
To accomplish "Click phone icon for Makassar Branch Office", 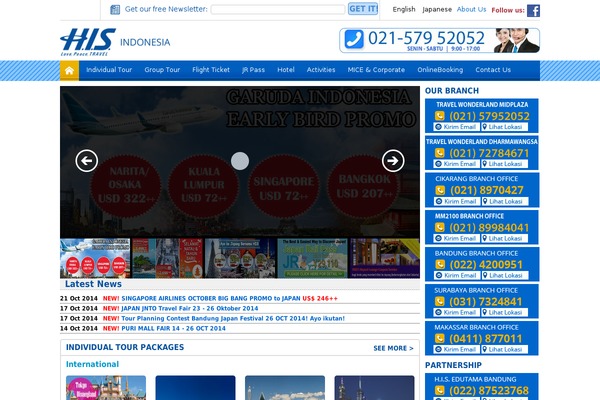I will (440, 338).
